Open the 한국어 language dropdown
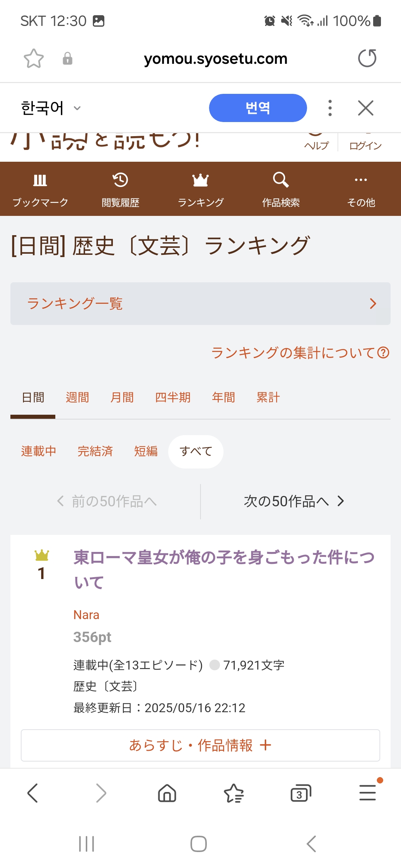The image size is (401, 868). click(51, 108)
